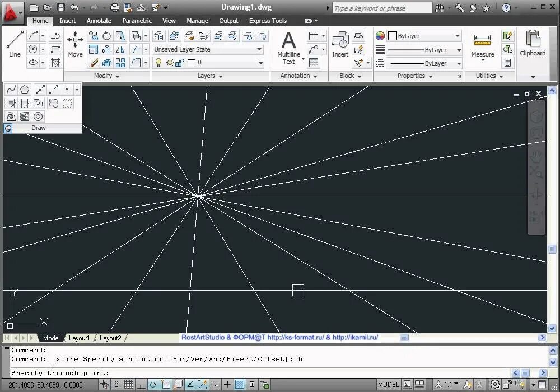Open the View ribbon tab
This screenshot has width=560, height=392.
pos(169,21)
